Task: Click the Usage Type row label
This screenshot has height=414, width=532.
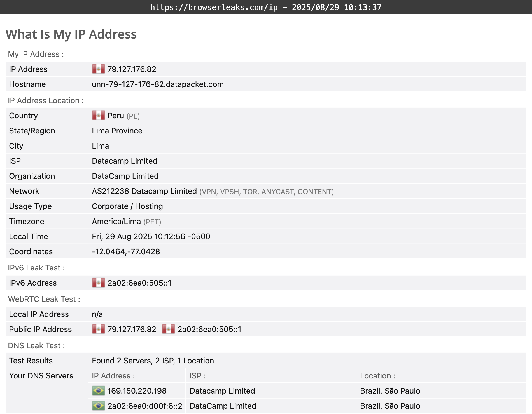Action: point(30,206)
